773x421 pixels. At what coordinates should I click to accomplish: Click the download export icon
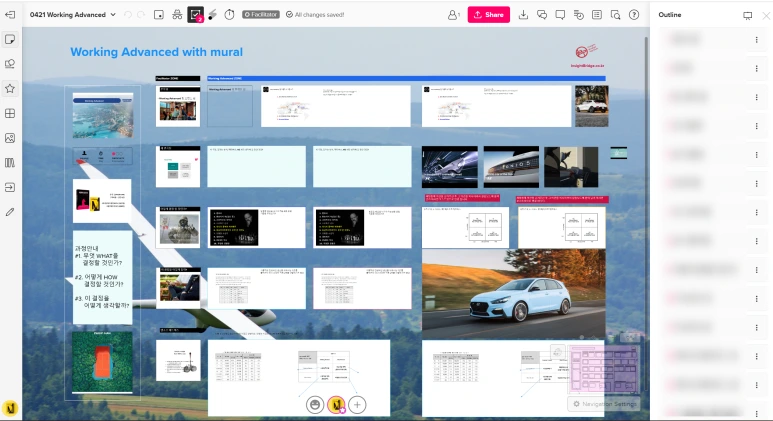[523, 15]
